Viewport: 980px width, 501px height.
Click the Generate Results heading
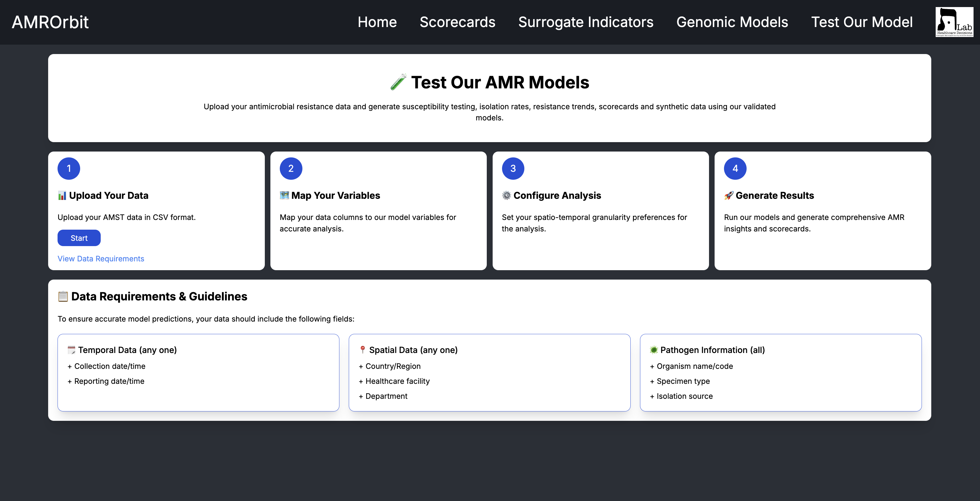click(775, 196)
